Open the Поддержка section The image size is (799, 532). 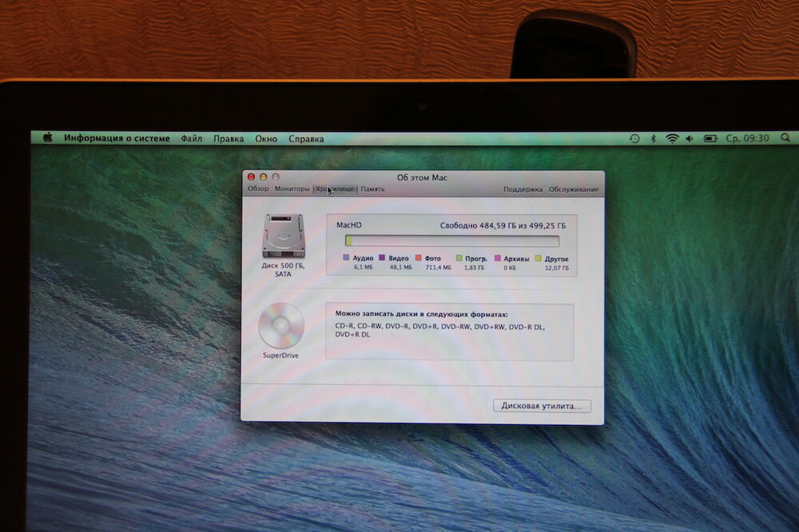[523, 189]
